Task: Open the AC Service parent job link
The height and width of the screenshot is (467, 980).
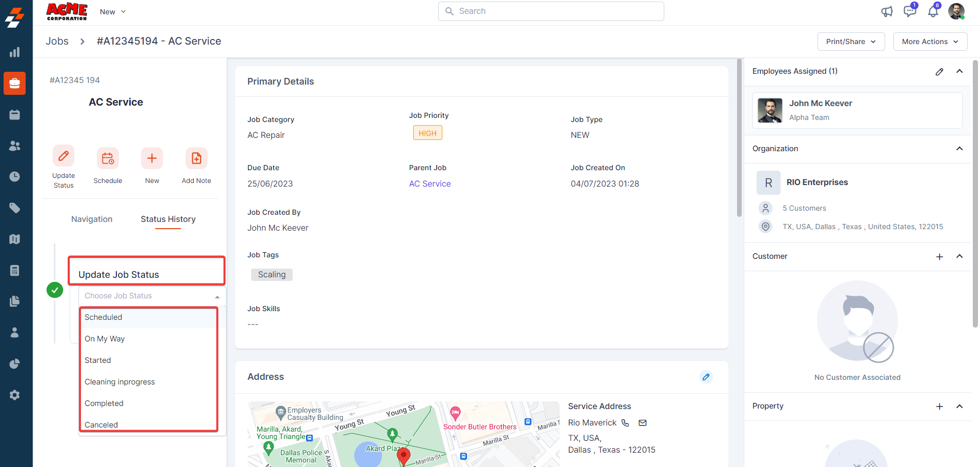Action: click(x=430, y=184)
